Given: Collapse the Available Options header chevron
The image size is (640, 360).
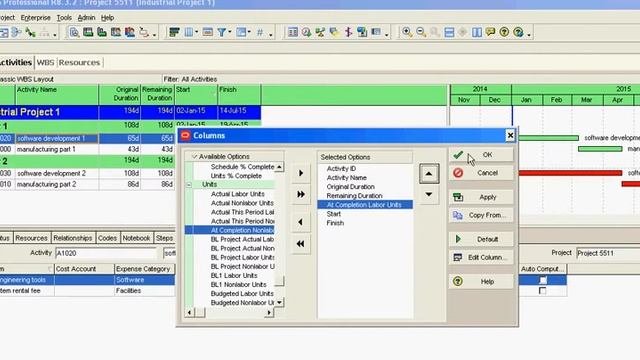Looking at the screenshot, I should point(194,156).
